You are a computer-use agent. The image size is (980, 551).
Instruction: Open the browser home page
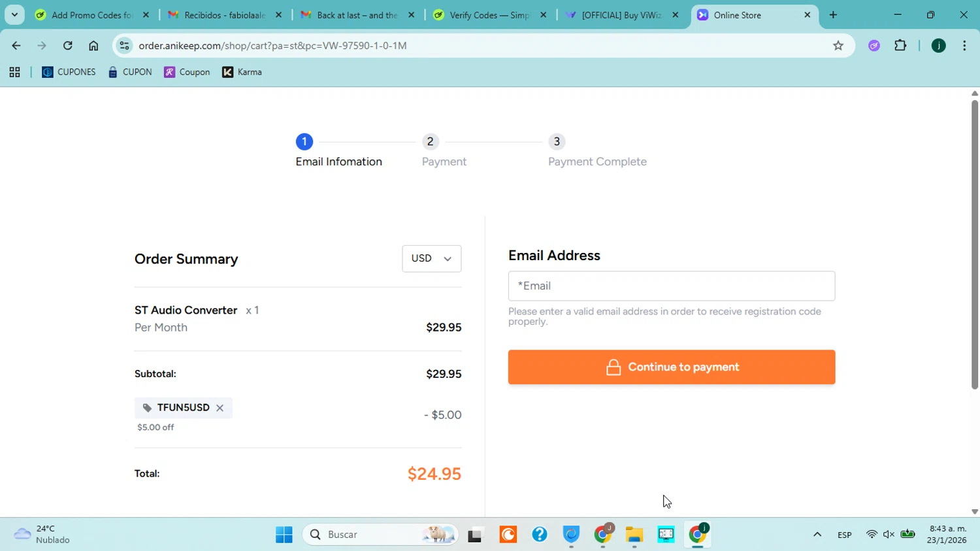93,46
